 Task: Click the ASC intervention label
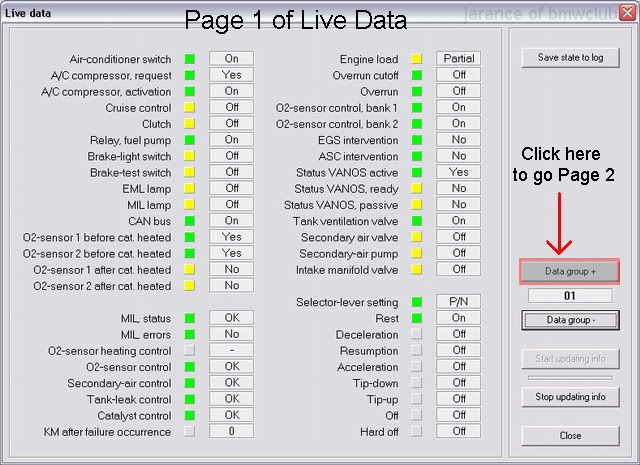(x=358, y=156)
